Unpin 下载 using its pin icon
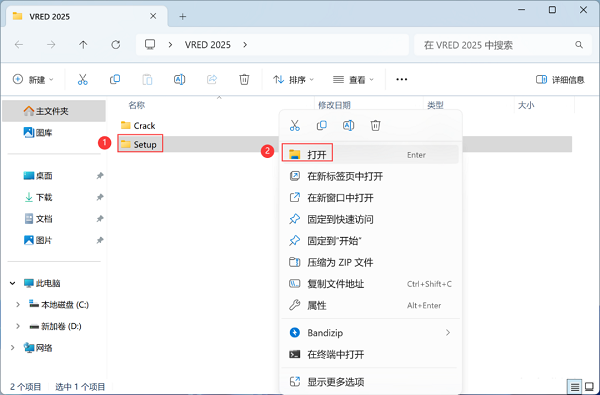Viewport: 600px width, 395px height. click(100, 197)
